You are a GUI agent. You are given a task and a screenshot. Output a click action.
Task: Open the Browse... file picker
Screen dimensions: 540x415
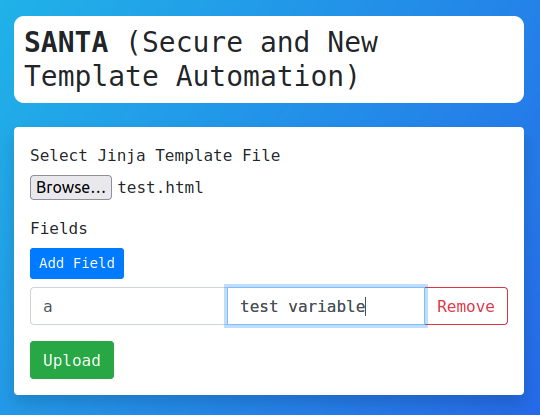(71, 187)
